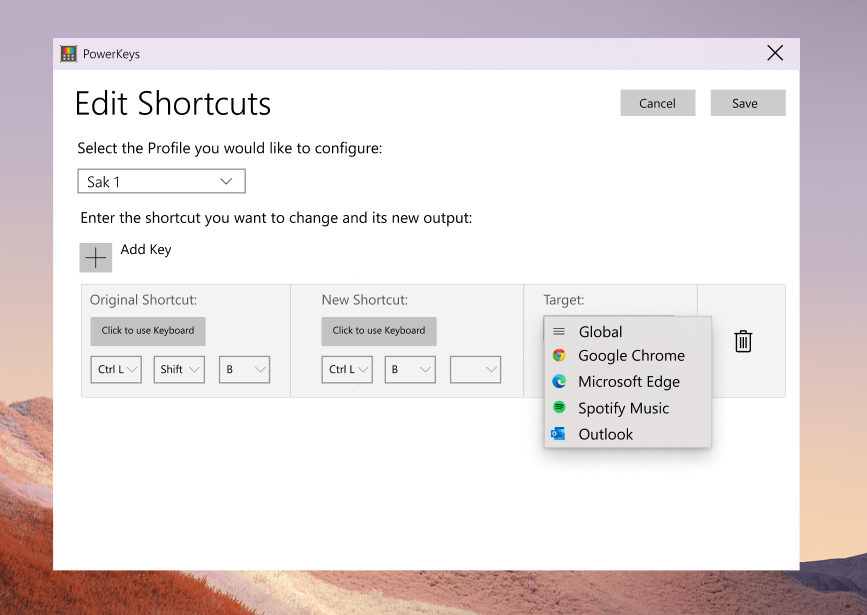Click the PowerKeys icon in the title bar
867x615 pixels.
coord(68,53)
